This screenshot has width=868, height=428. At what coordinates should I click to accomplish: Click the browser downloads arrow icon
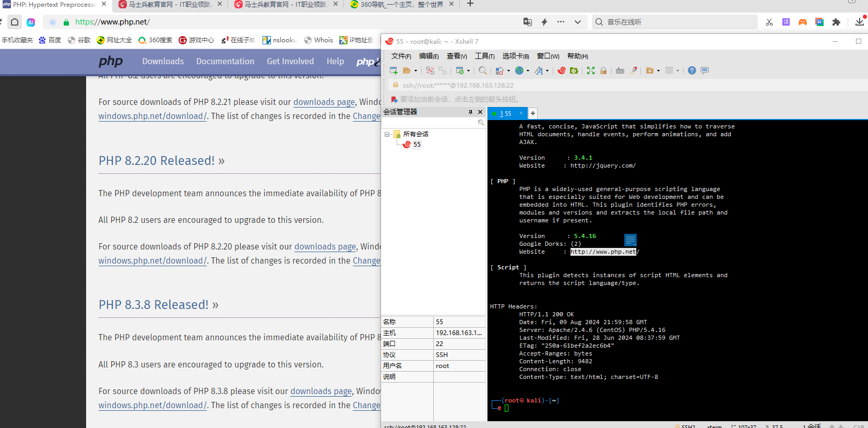coord(860,22)
